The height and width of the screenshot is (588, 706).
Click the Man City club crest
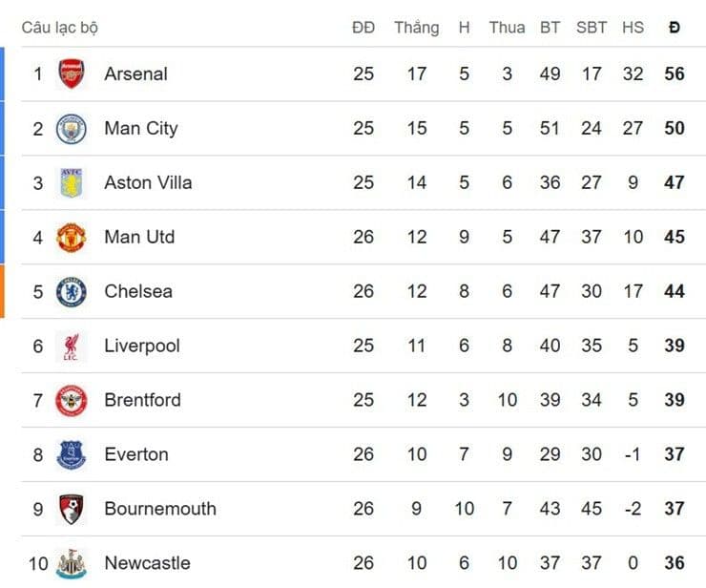coord(72,128)
